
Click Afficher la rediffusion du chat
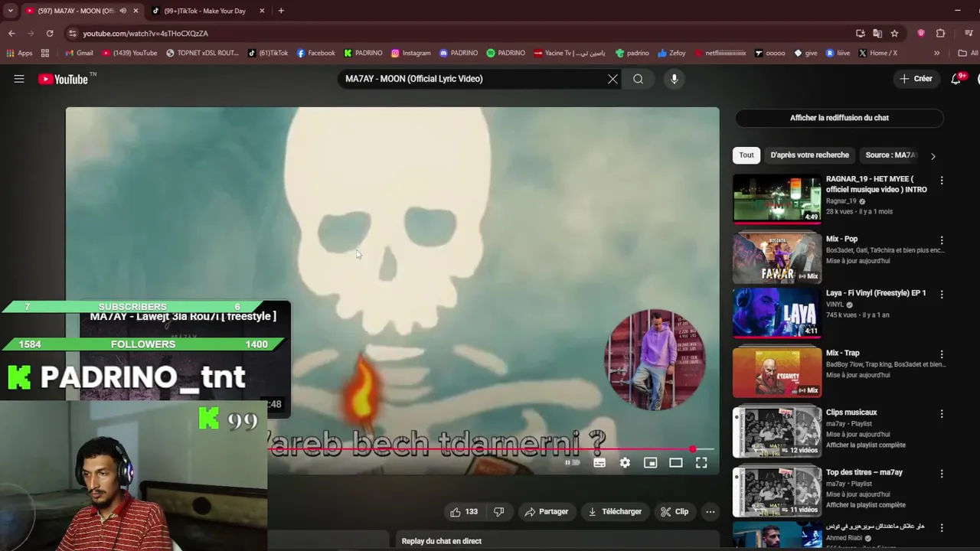(839, 118)
